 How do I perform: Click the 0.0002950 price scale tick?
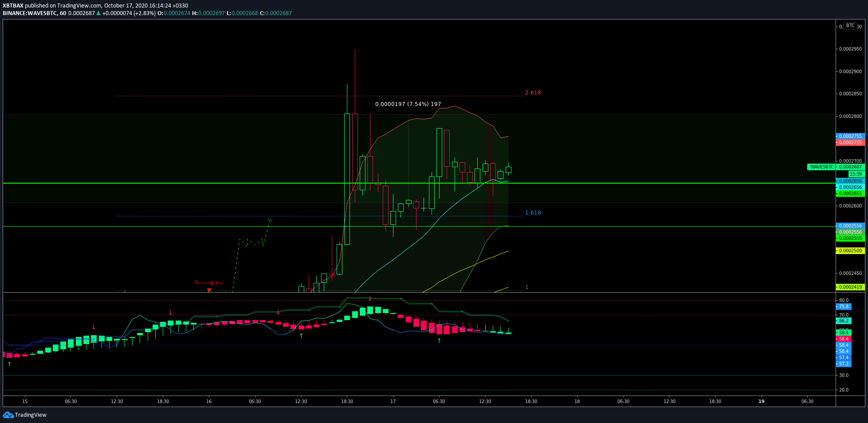click(850, 49)
